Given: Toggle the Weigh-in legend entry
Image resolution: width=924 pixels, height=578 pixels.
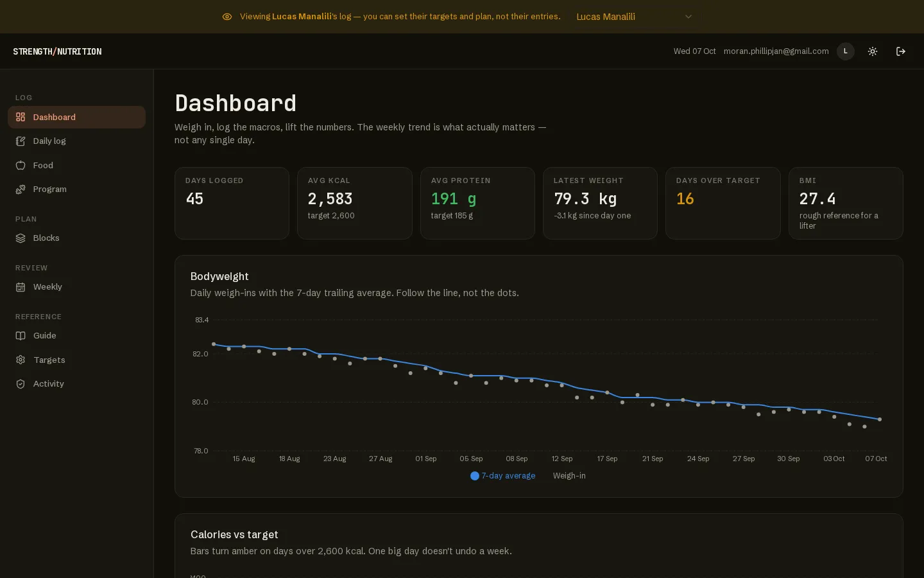Looking at the screenshot, I should [569, 476].
